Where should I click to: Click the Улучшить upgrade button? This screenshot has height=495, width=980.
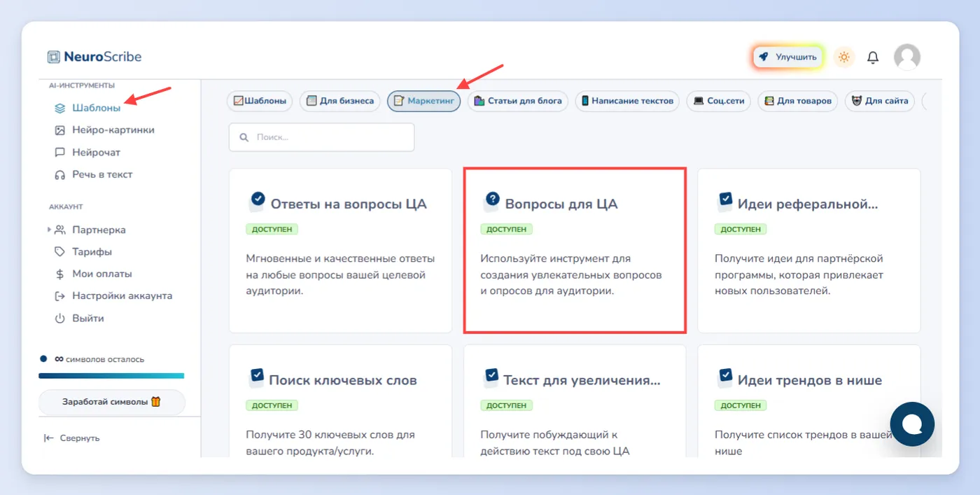point(789,57)
